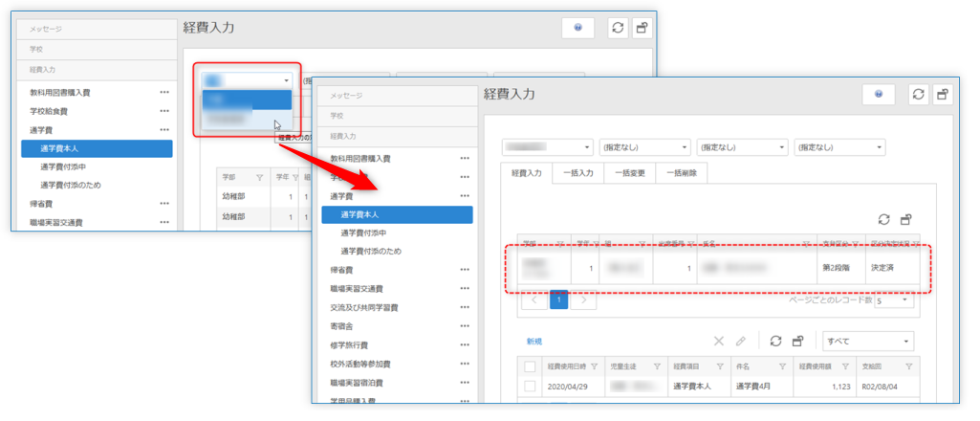
Task: Open the ... menu for 帰省費 in front window
Action: click(x=465, y=270)
